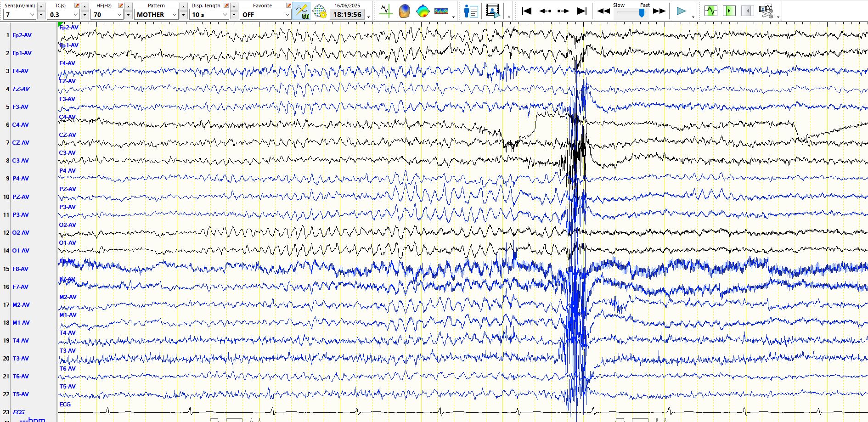The image size is (868, 422).
Task: Select the M2-AV channel label
Action: (21, 305)
